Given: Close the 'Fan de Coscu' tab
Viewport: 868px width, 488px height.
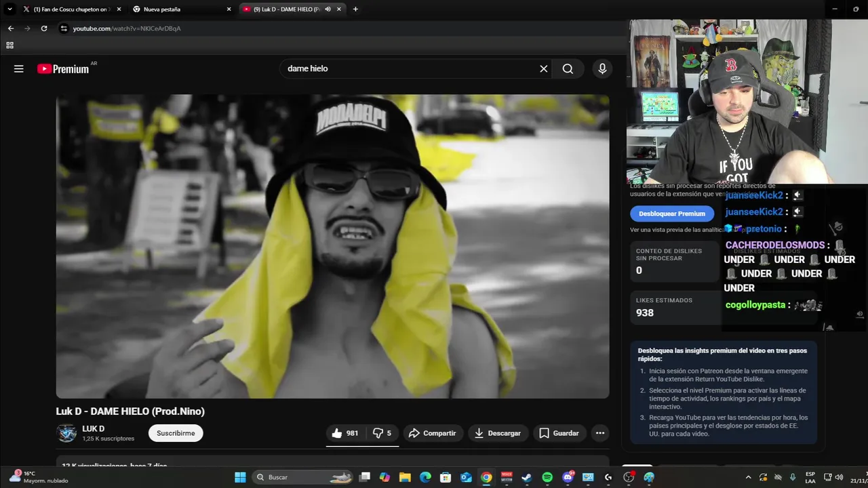Looking at the screenshot, I should point(119,9).
